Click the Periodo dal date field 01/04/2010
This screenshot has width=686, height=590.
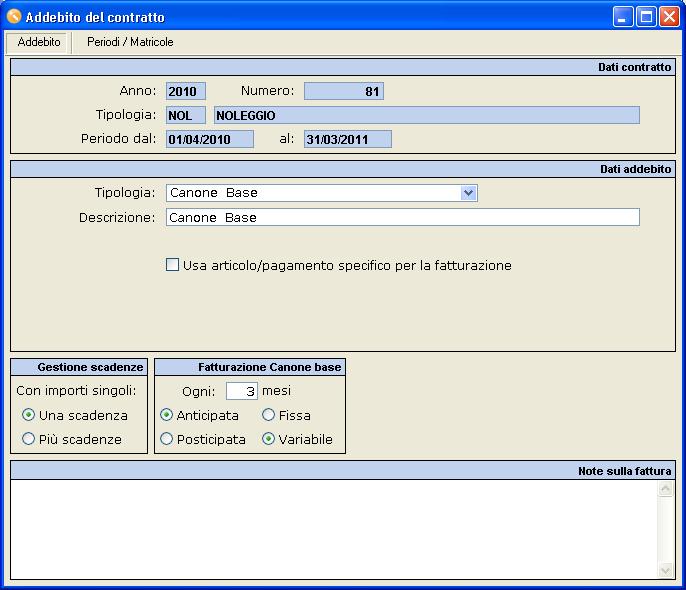point(209,139)
